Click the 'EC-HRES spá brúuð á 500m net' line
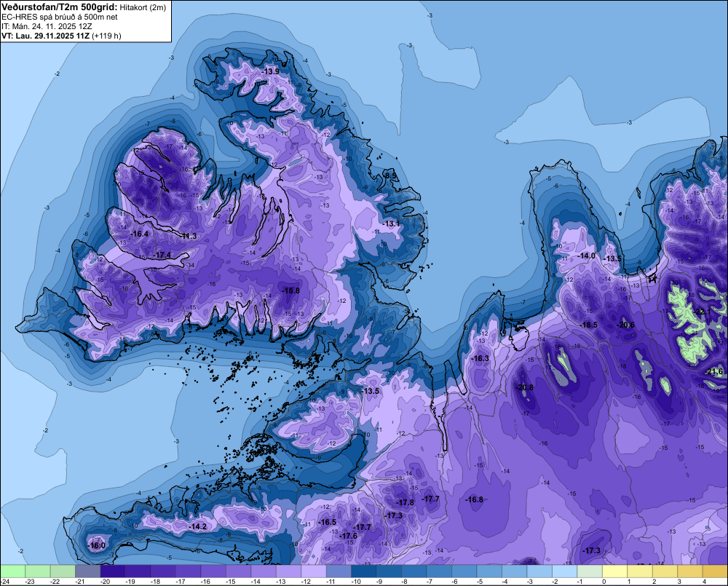Screen dimensions: 728x586 click(60, 17)
